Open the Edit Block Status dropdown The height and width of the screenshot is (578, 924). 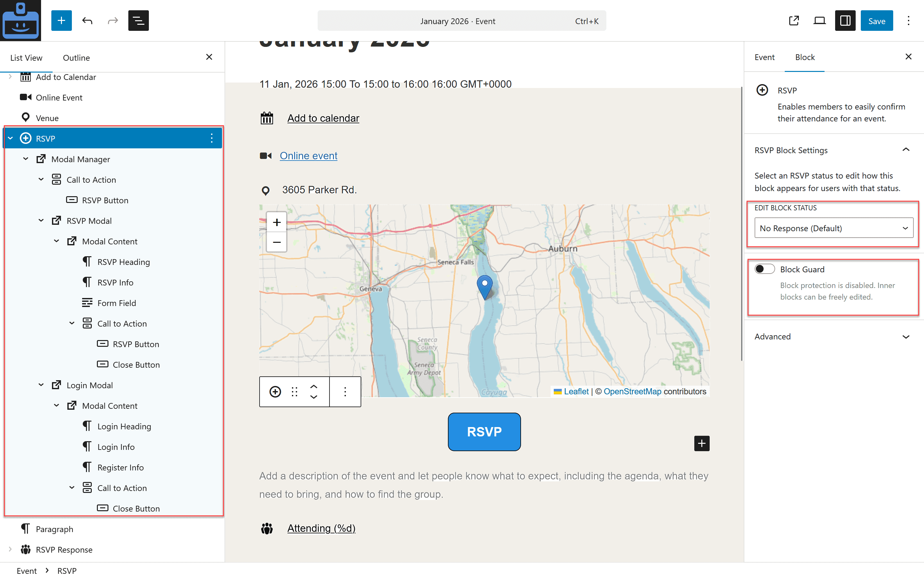[x=834, y=228]
